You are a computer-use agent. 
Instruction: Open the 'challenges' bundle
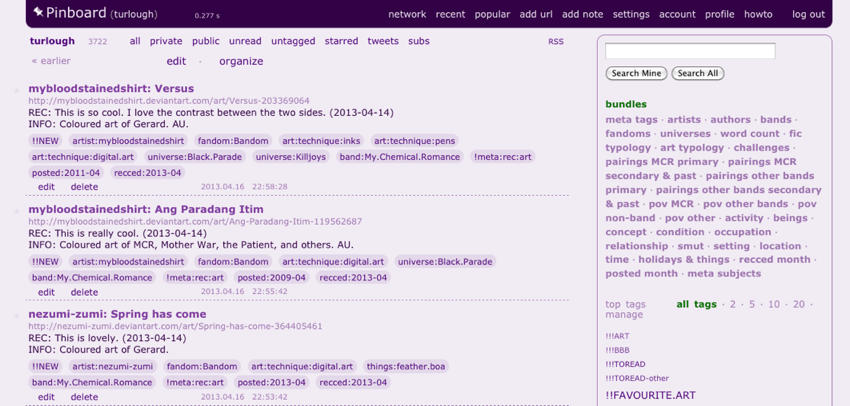762,147
